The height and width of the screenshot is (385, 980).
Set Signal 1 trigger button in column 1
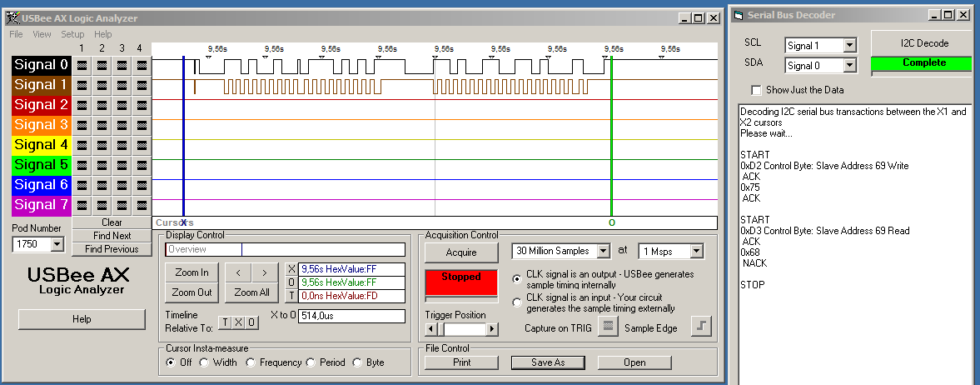coord(82,84)
